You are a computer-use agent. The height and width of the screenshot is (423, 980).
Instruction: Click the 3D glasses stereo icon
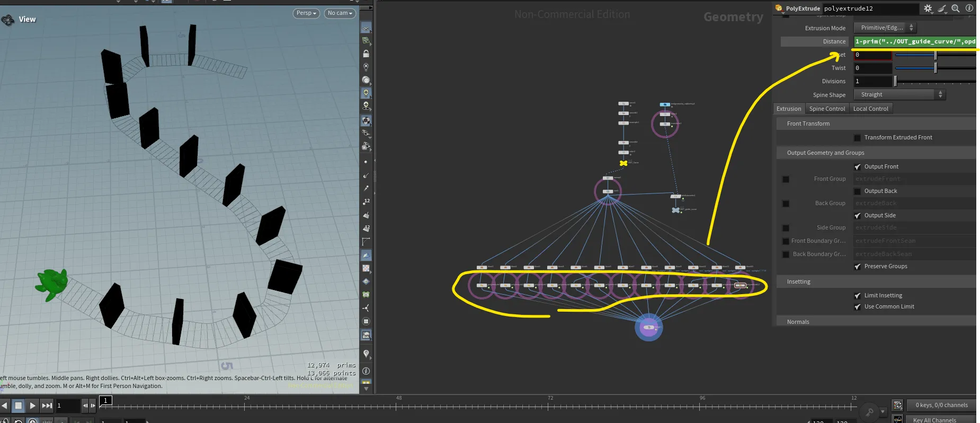(366, 133)
